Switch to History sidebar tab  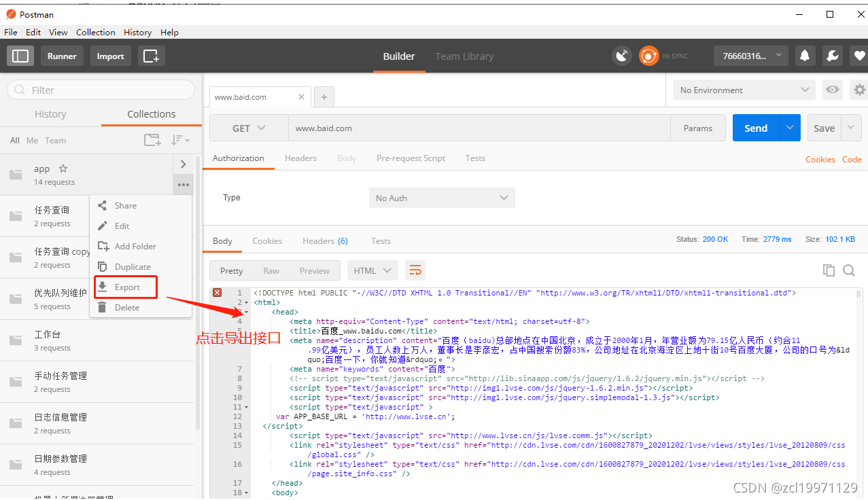(50, 114)
